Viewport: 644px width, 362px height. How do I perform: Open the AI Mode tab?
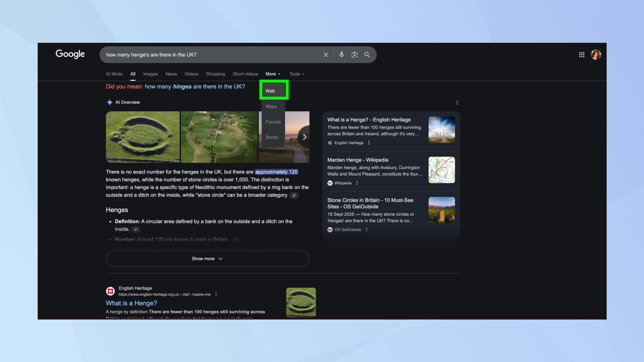point(114,74)
